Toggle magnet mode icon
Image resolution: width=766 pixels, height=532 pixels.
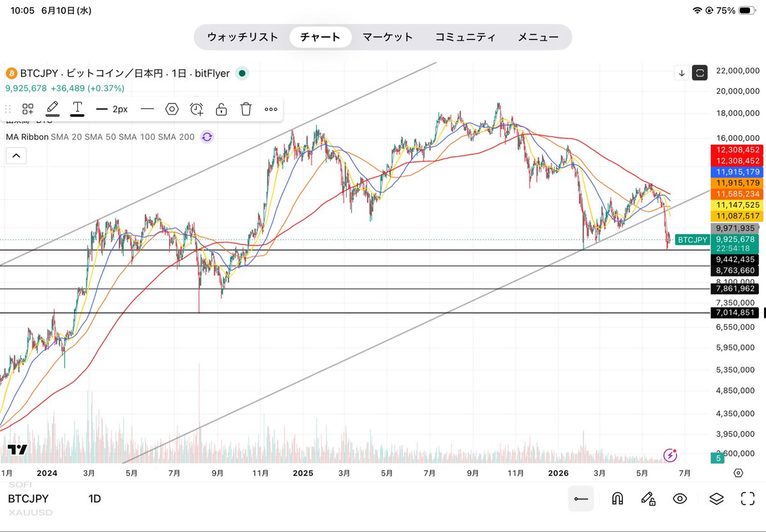coord(617,498)
